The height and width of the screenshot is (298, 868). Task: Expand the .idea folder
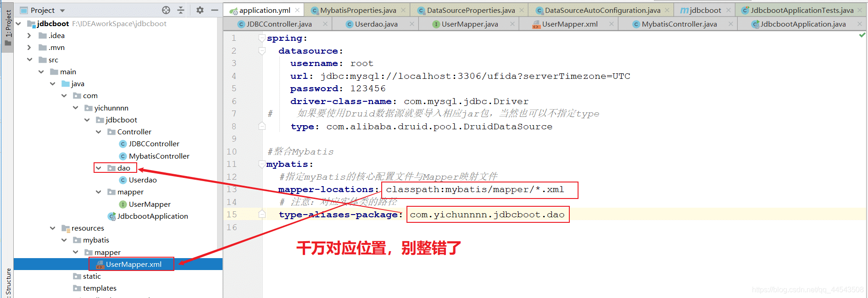[29, 35]
